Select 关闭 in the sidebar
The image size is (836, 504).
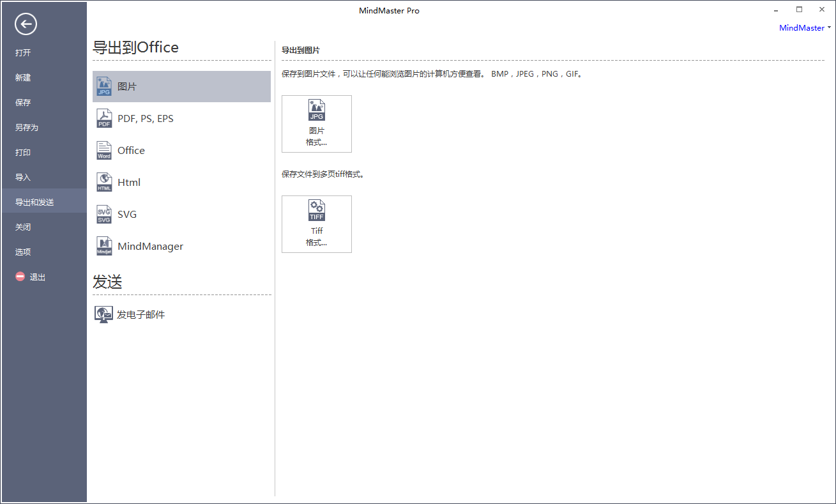click(x=23, y=227)
